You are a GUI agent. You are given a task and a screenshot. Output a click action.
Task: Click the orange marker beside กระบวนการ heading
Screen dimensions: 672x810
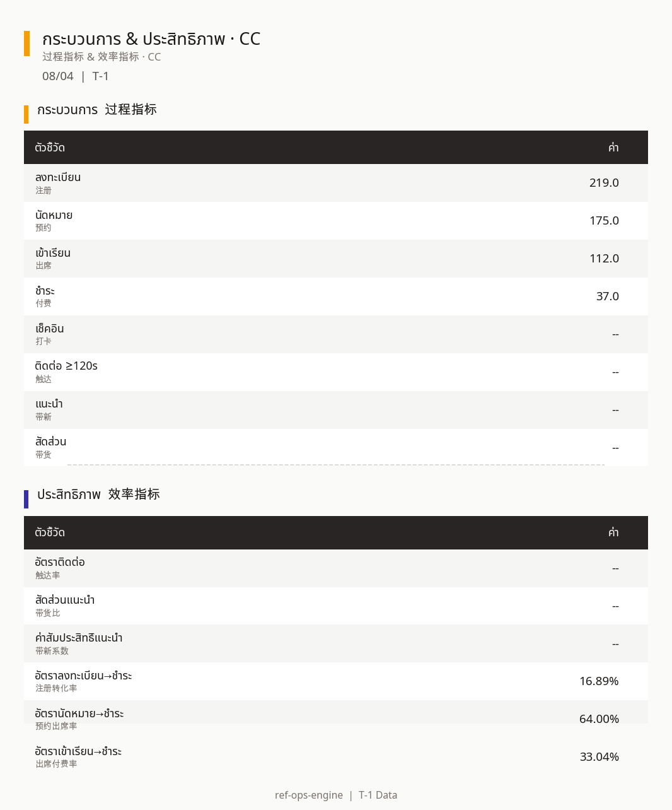click(26, 114)
